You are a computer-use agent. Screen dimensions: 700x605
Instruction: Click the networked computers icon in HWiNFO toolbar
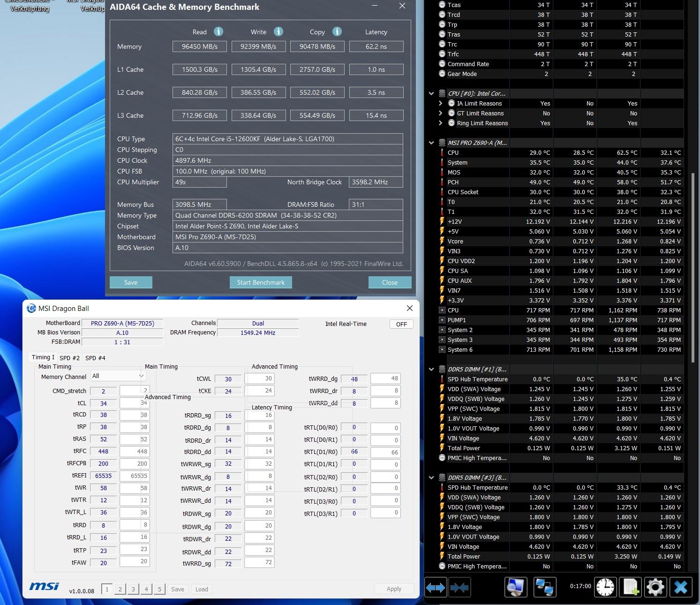point(545,587)
